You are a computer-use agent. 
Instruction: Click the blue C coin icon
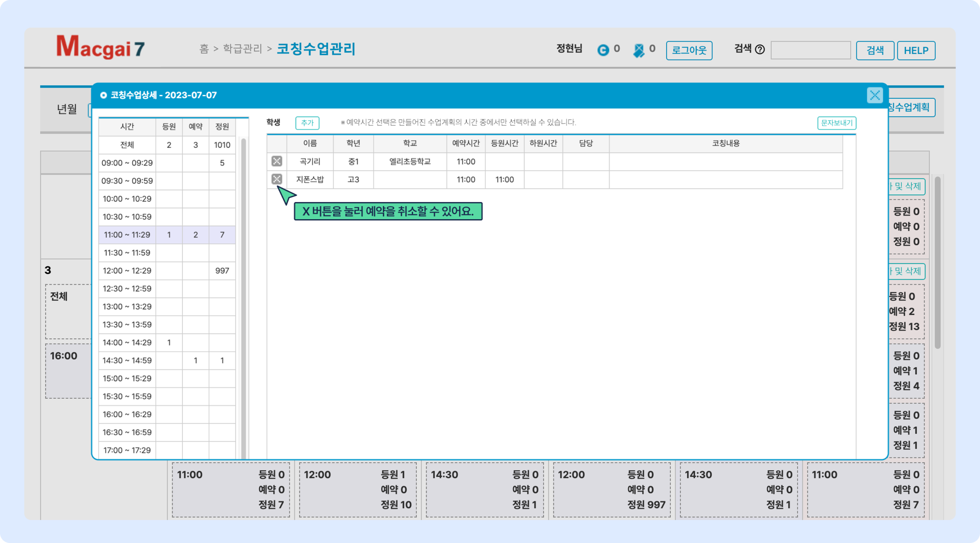[x=603, y=50]
